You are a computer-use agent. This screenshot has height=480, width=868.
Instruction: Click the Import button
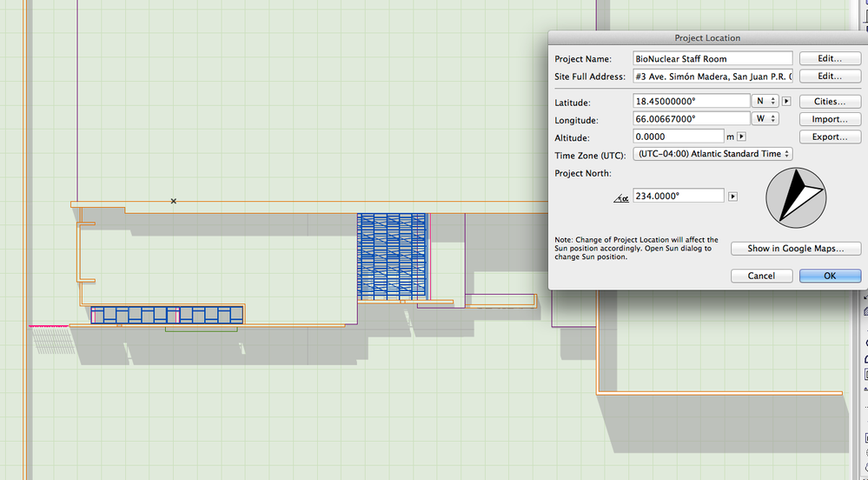point(830,119)
